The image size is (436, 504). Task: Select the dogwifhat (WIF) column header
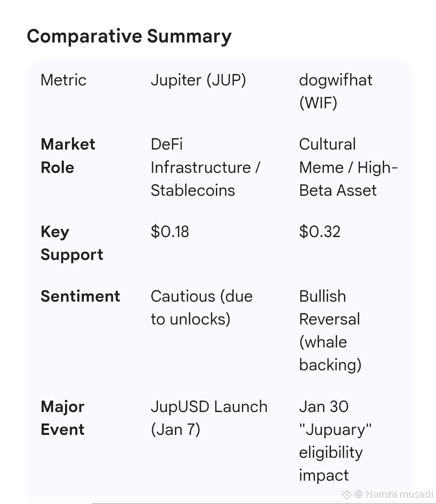pyautogui.click(x=335, y=91)
